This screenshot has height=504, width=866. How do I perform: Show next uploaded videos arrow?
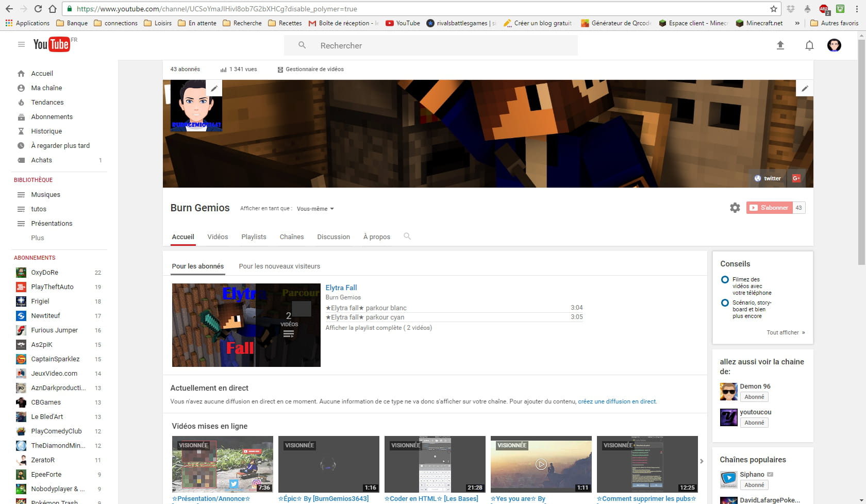[702, 461]
